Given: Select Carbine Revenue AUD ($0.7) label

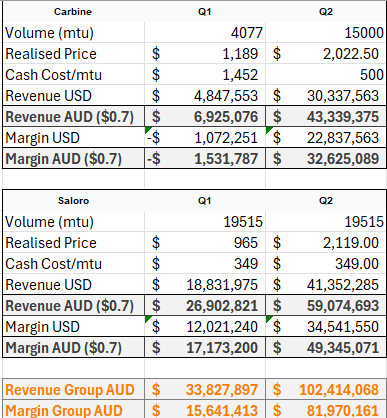Looking at the screenshot, I should click(x=73, y=117).
